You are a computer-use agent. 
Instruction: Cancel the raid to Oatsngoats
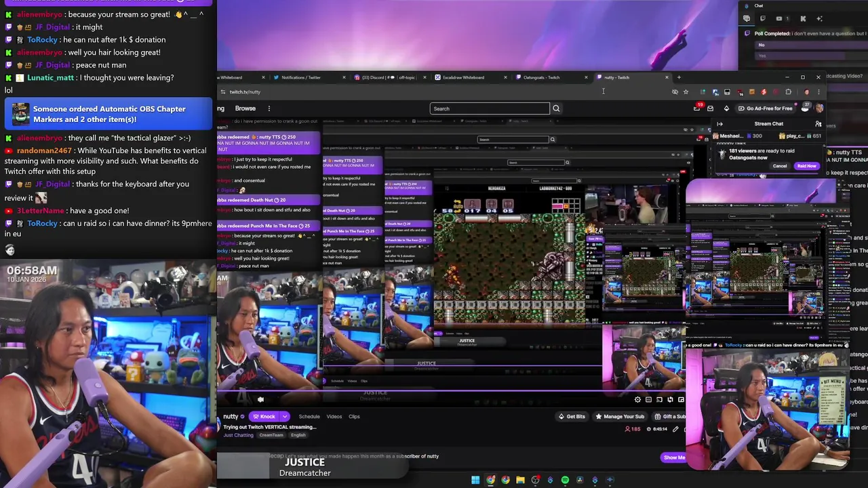click(780, 166)
